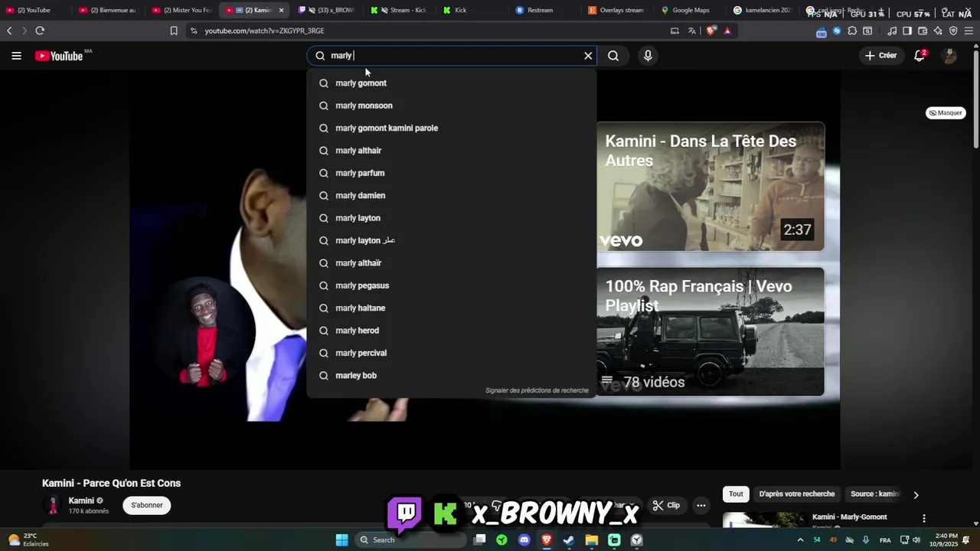Screen dimensions: 980x551
Task: Open the Brave Wallet icon
Action: point(923,31)
